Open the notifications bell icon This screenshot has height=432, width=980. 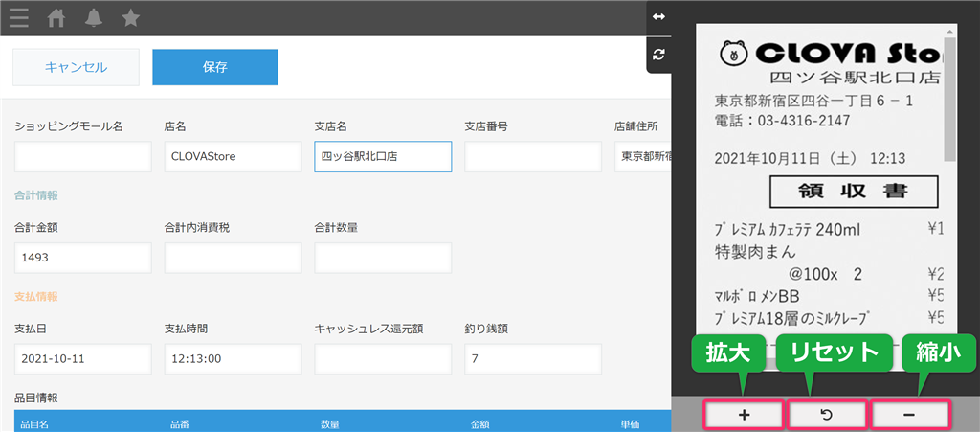point(94,19)
